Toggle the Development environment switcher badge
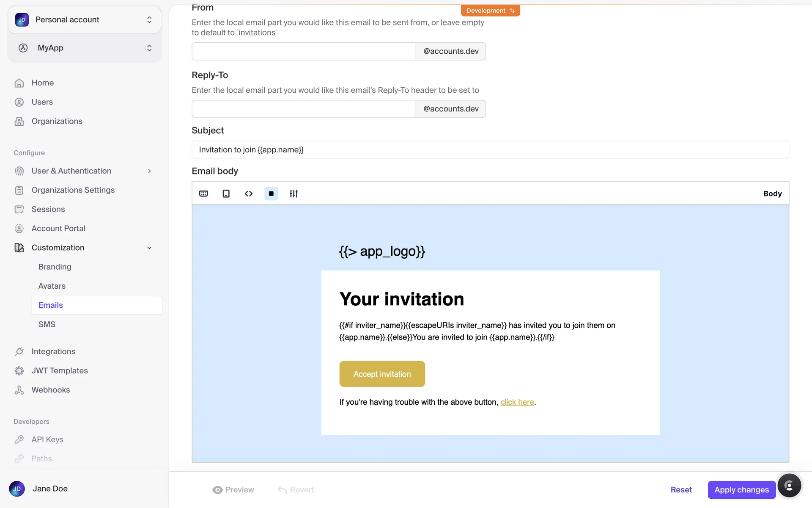This screenshot has height=508, width=812. pos(490,11)
